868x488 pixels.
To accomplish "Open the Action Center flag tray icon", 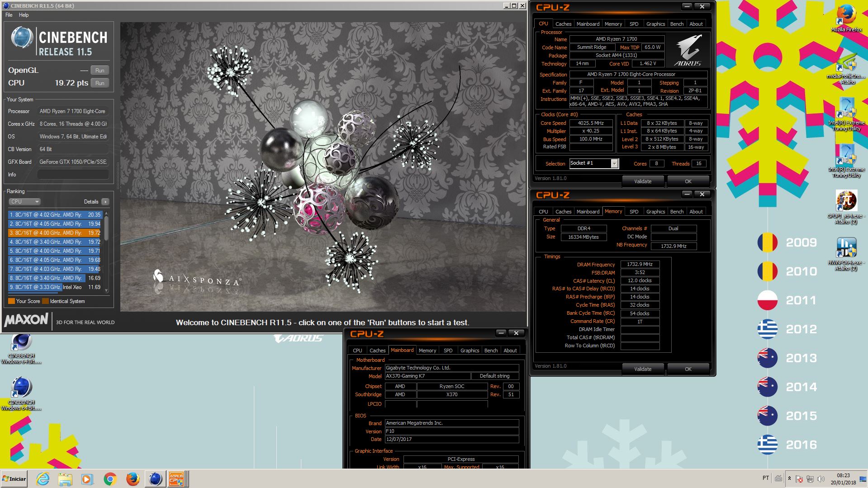I will pos(799,479).
